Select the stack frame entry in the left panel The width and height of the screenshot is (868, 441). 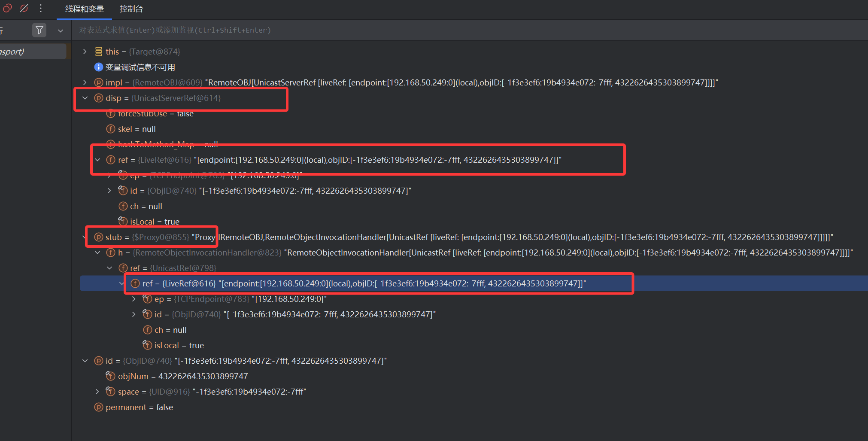click(x=33, y=52)
